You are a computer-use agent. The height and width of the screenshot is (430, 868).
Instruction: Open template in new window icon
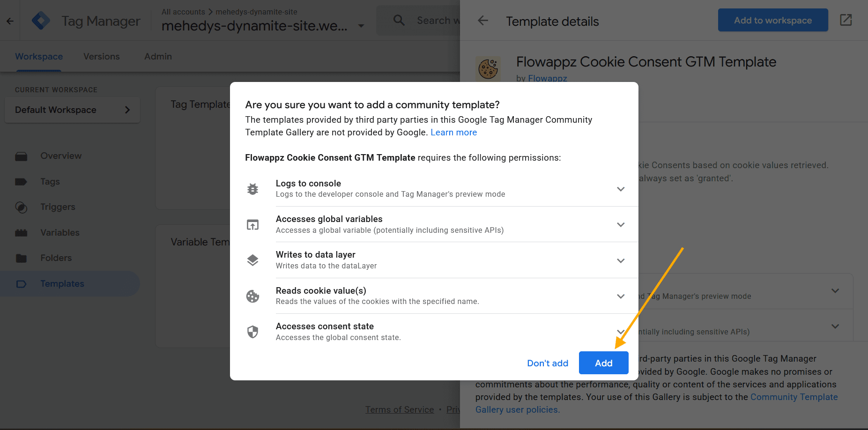click(x=846, y=20)
